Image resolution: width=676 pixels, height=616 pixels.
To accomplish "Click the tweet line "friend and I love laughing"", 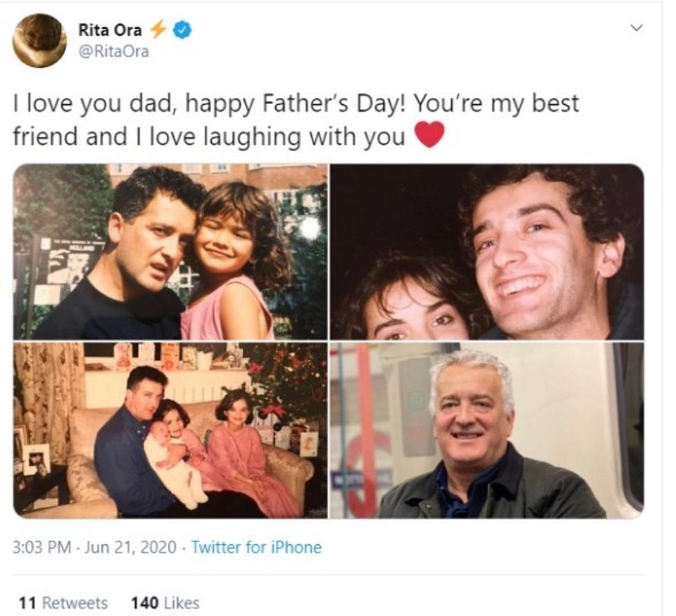I will coord(208,135).
